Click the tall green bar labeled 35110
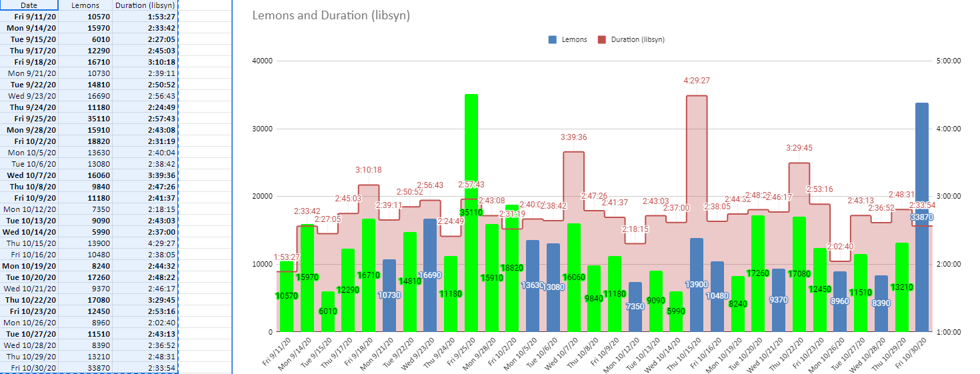Screen dimensions: 980x374 pos(471,213)
